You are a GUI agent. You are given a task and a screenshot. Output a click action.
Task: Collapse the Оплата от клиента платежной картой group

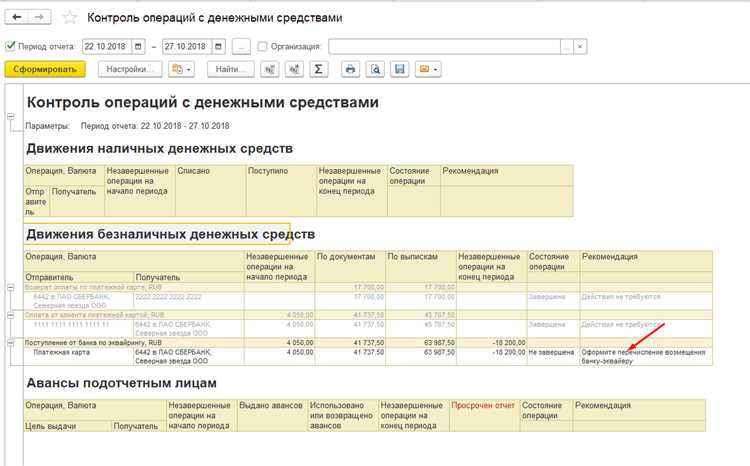pyautogui.click(x=11, y=315)
